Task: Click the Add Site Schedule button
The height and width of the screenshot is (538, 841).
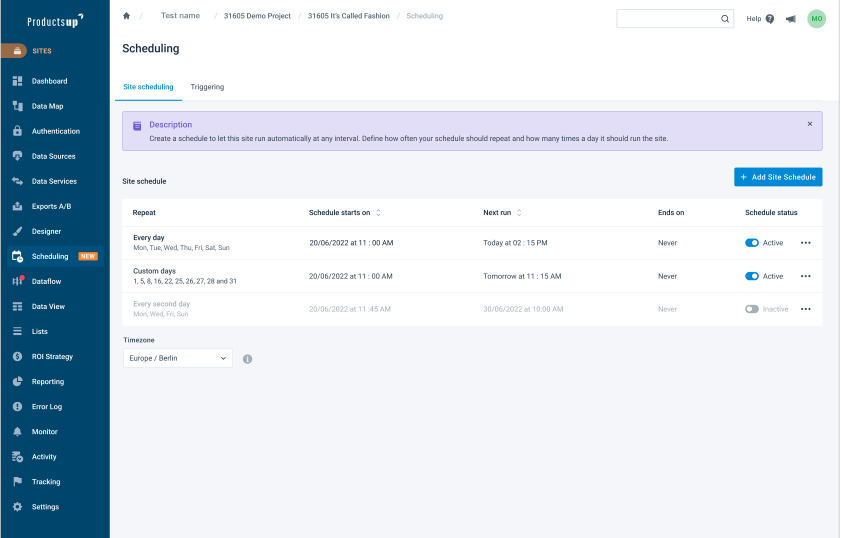Action: pyautogui.click(x=778, y=177)
